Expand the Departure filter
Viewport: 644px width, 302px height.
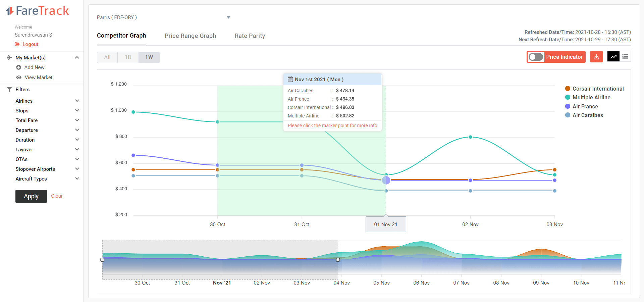[x=77, y=130]
